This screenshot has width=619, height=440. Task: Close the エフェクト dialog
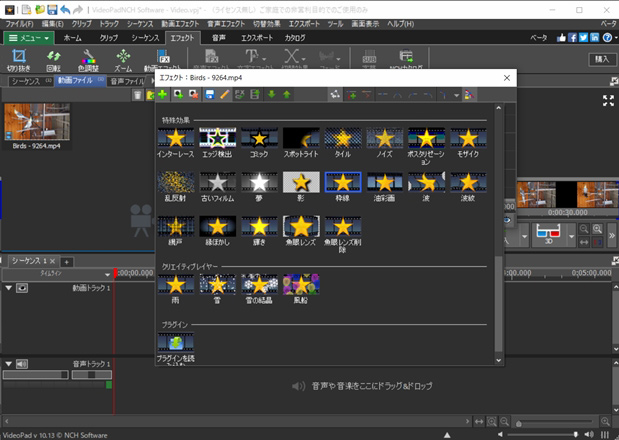(507, 78)
